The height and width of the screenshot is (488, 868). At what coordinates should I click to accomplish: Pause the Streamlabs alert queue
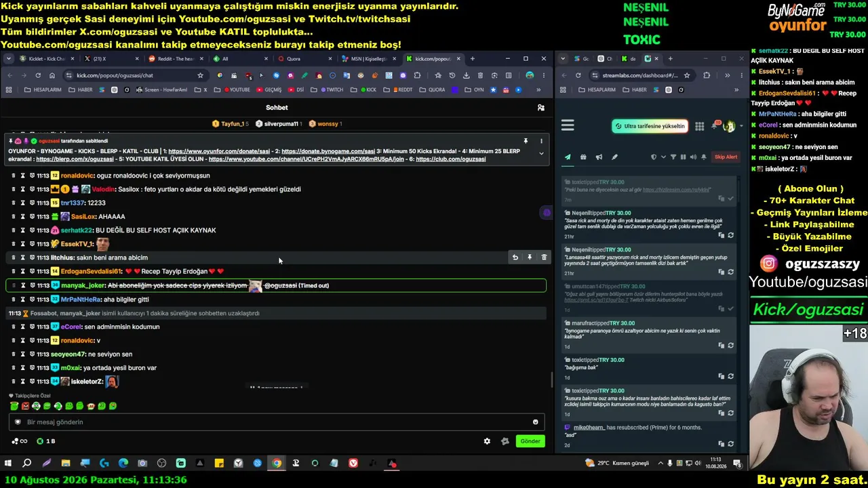point(683,157)
